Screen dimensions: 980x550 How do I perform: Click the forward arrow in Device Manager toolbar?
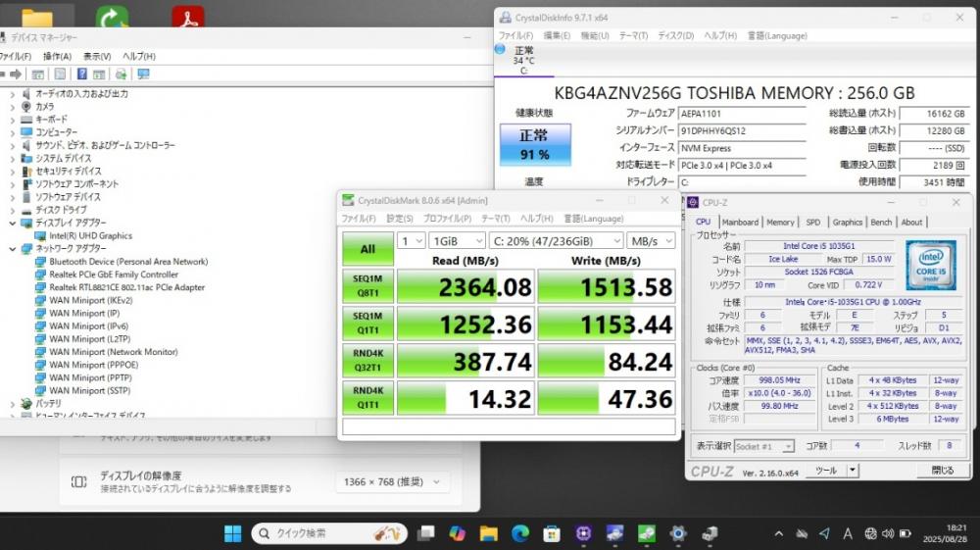click(x=16, y=75)
